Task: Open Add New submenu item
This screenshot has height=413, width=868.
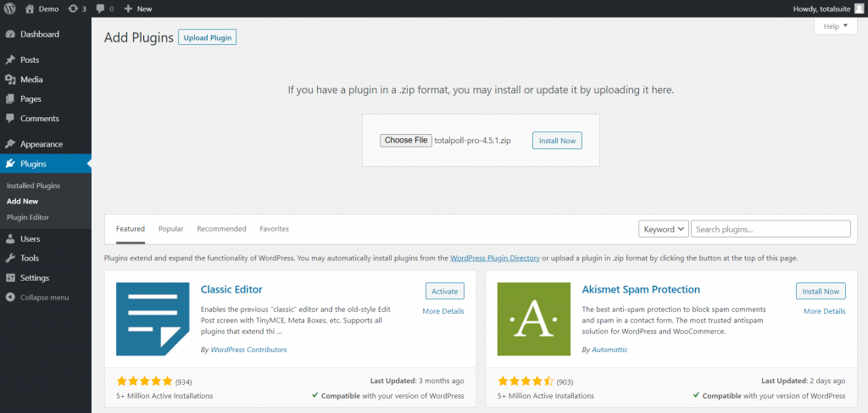Action: 23,202
